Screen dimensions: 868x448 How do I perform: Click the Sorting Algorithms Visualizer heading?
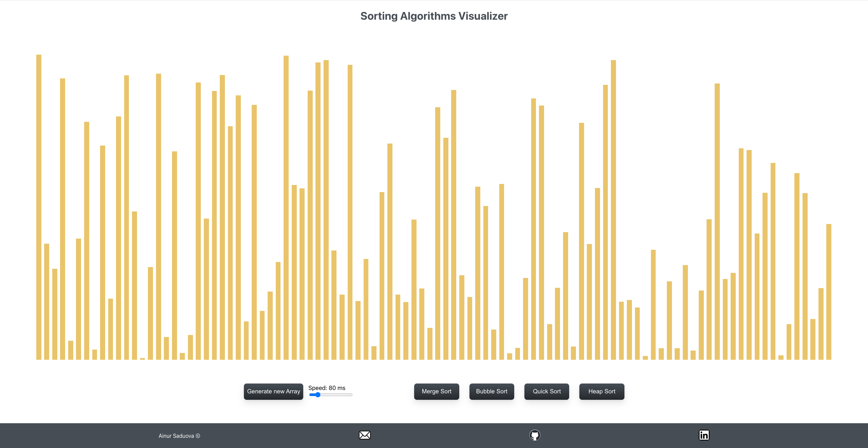(x=434, y=16)
